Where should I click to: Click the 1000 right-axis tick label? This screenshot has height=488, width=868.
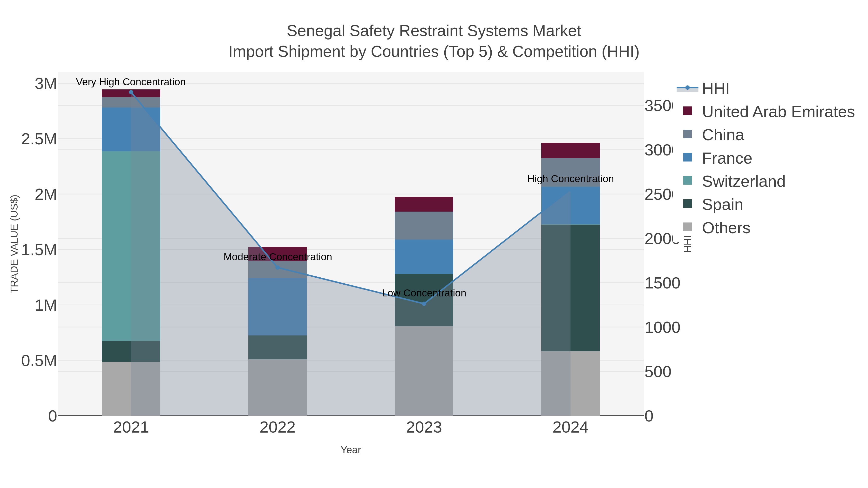pos(663,327)
